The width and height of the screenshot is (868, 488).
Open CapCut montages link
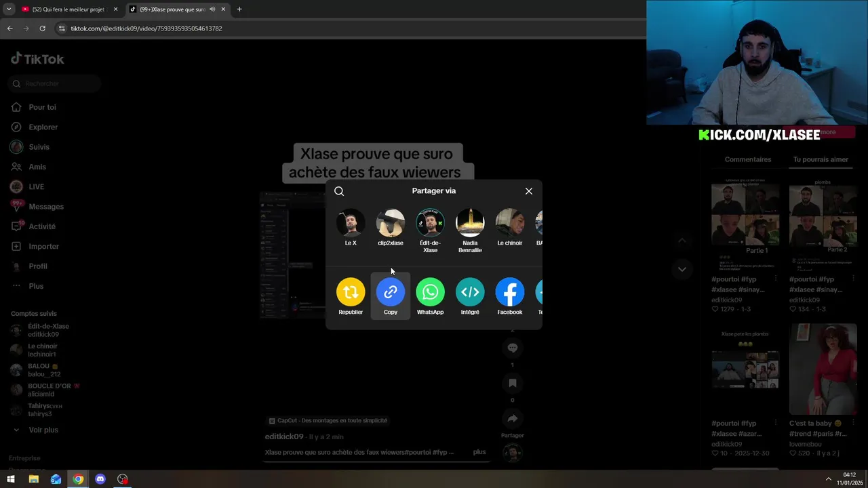(x=328, y=420)
